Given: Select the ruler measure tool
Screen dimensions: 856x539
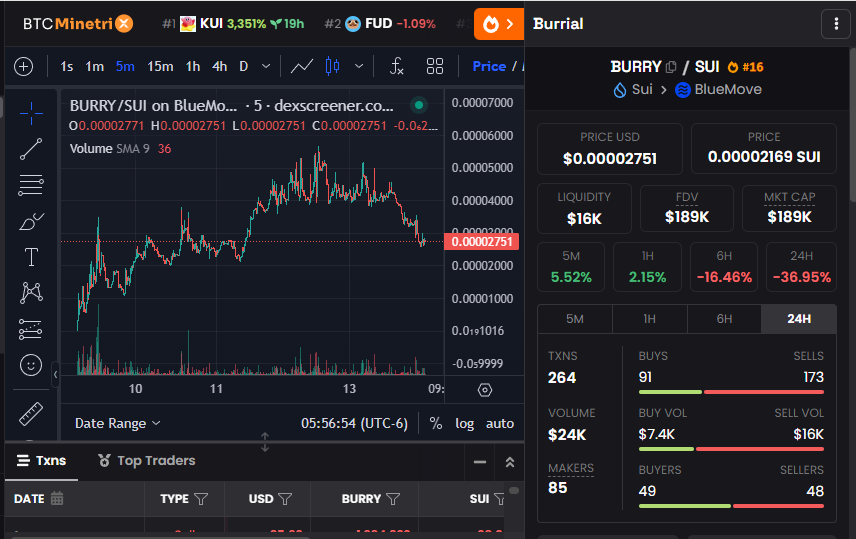Looking at the screenshot, I should pyautogui.click(x=31, y=413).
